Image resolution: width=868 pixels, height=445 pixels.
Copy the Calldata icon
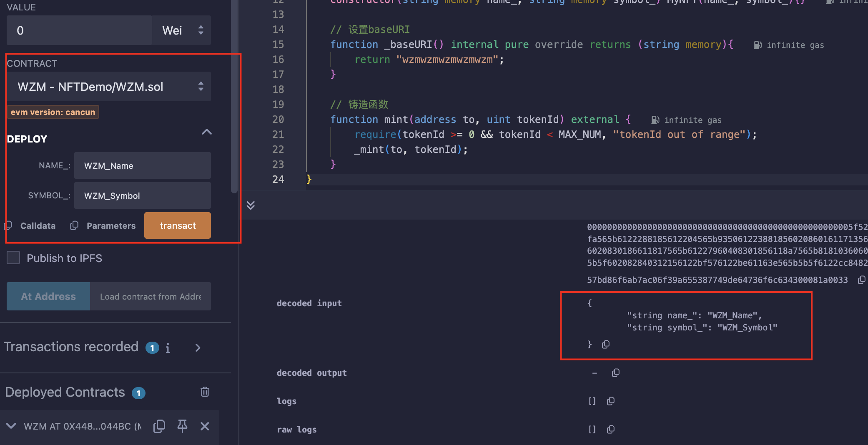tap(8, 226)
